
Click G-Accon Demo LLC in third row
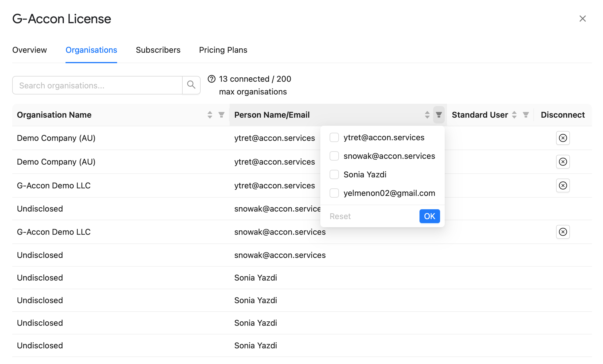click(x=54, y=185)
